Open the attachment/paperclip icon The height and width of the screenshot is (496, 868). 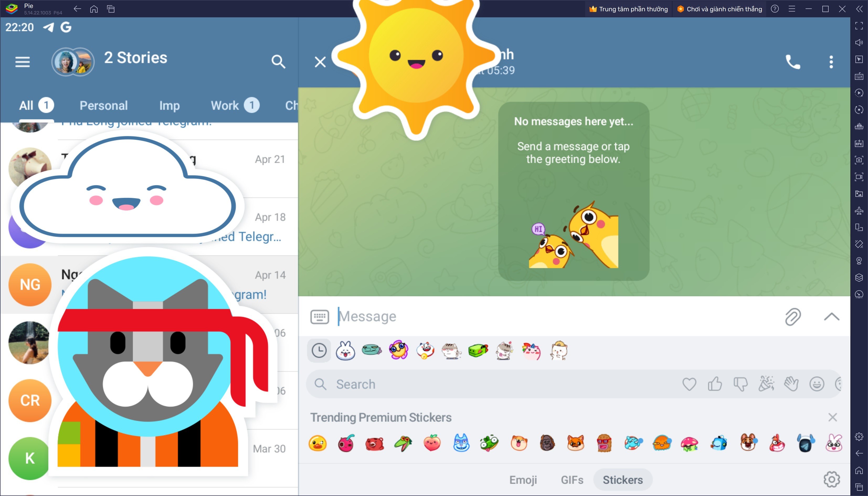[793, 316]
